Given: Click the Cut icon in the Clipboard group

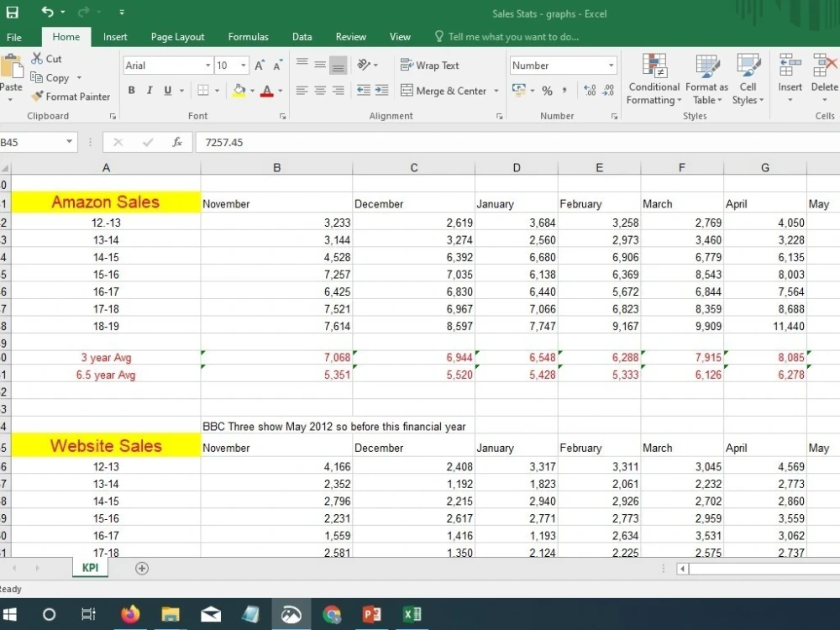Looking at the screenshot, I should click(x=37, y=58).
